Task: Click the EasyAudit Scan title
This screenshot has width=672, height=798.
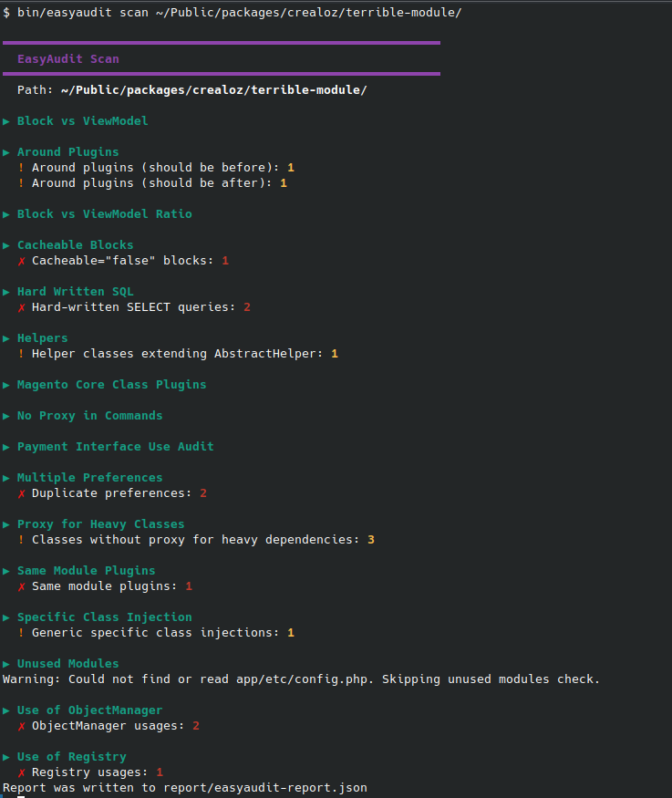Action: (68, 59)
